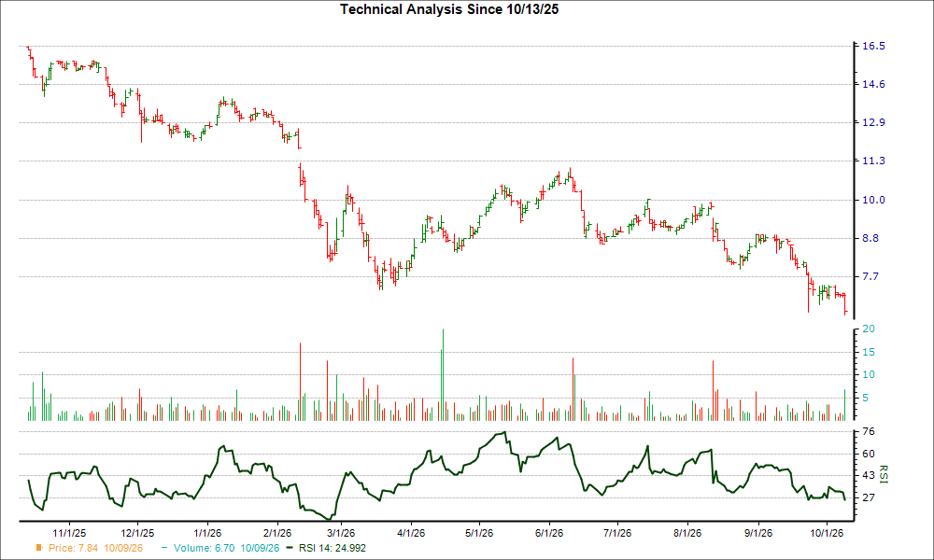The height and width of the screenshot is (560, 934).
Task: Click the 'Volume: 6.70 10/09/26' legend text
Action: pos(226,548)
